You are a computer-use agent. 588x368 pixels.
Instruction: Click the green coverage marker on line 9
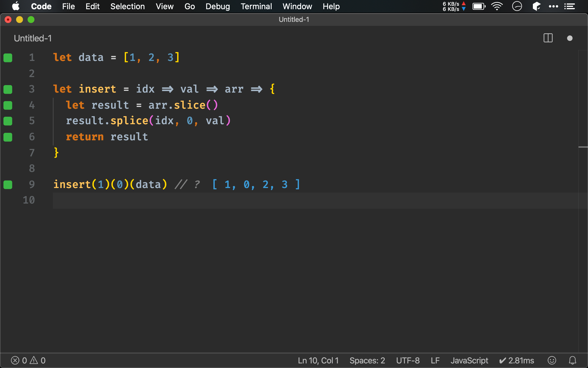pos(8,185)
